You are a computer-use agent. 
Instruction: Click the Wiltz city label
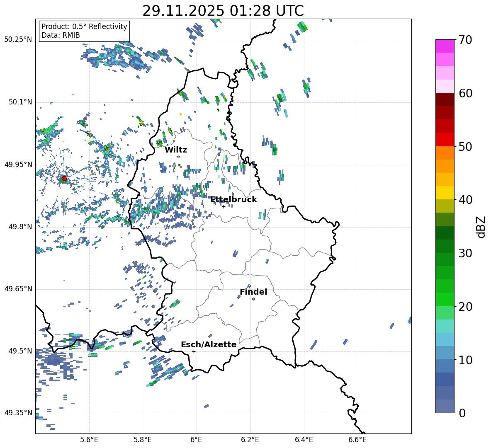coord(176,150)
